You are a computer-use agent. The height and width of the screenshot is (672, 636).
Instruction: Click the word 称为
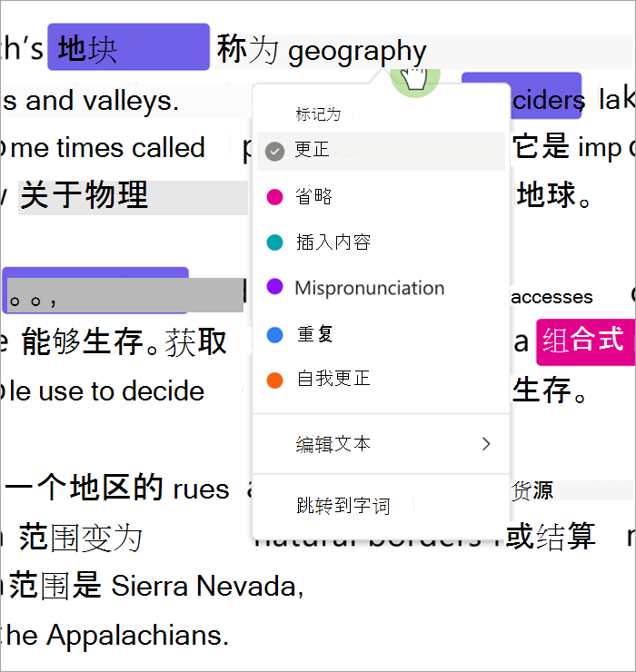[248, 50]
